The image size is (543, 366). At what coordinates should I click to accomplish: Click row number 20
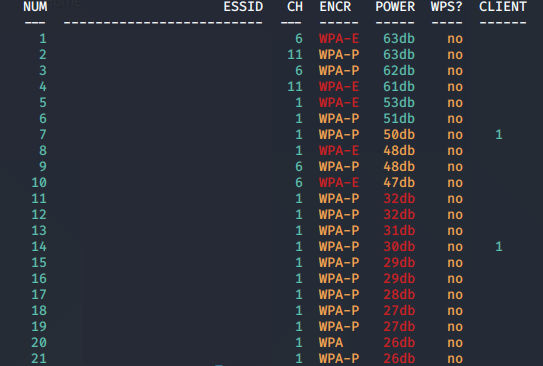coord(39,343)
